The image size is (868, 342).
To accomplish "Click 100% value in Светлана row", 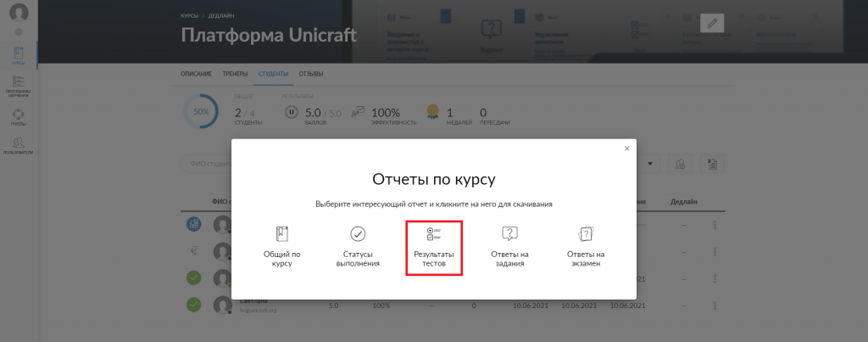I will click(381, 306).
